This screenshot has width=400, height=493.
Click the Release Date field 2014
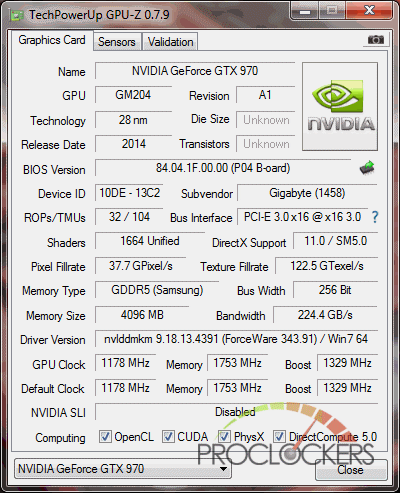pos(133,144)
